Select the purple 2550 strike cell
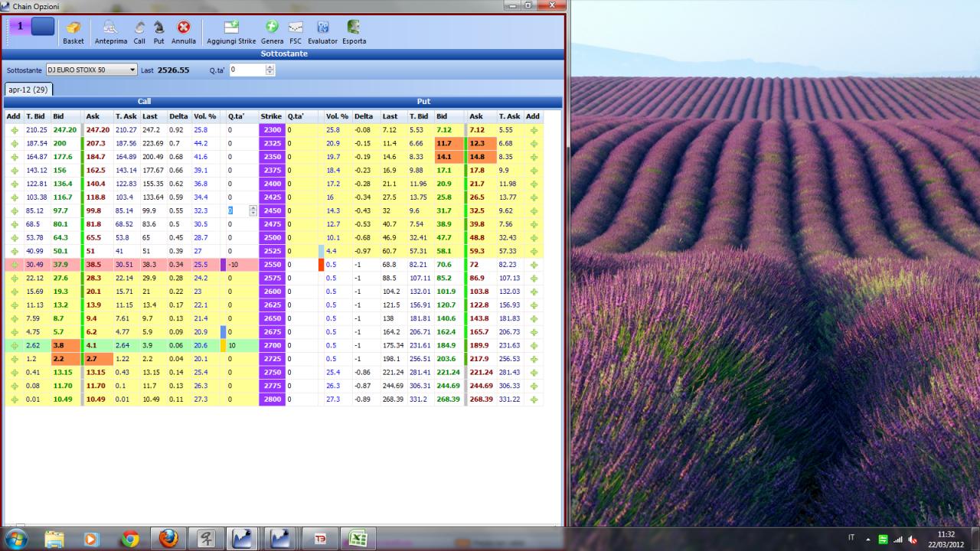The height and width of the screenshot is (551, 980). click(x=272, y=264)
